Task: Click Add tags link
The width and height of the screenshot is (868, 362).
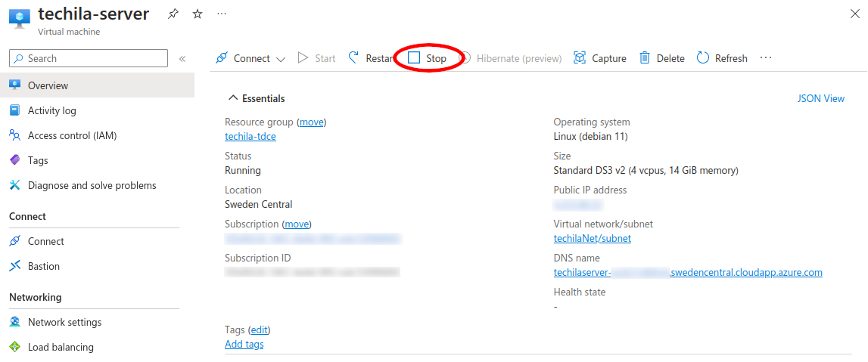Action: point(244,344)
